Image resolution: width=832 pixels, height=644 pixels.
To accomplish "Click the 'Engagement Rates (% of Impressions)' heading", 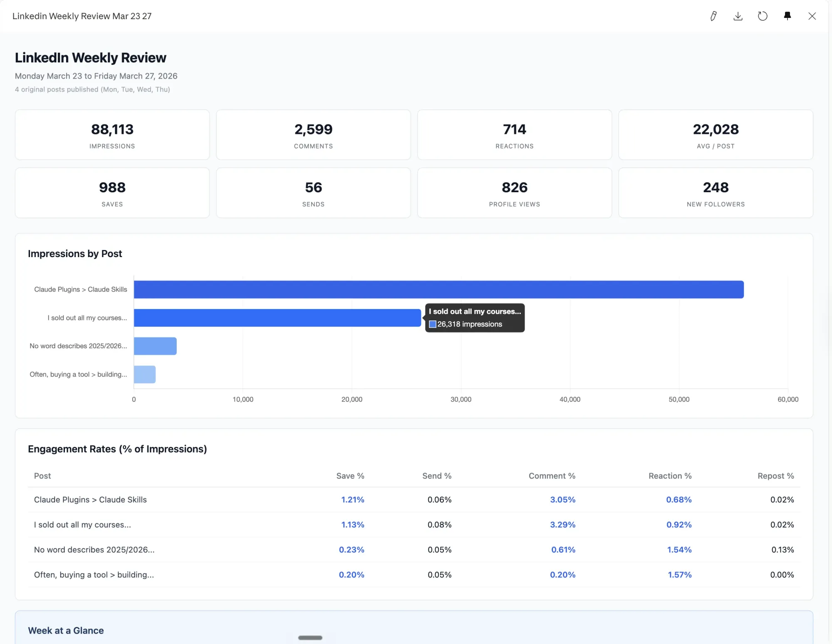I will (117, 449).
